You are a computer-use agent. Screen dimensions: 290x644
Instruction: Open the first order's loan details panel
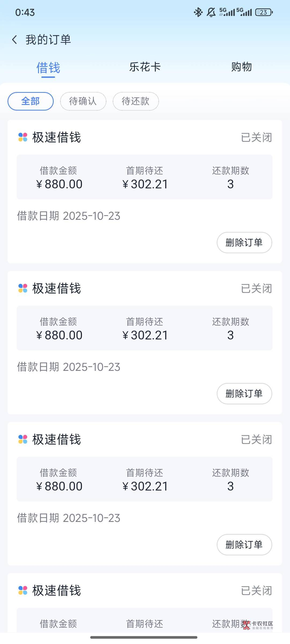point(144,177)
